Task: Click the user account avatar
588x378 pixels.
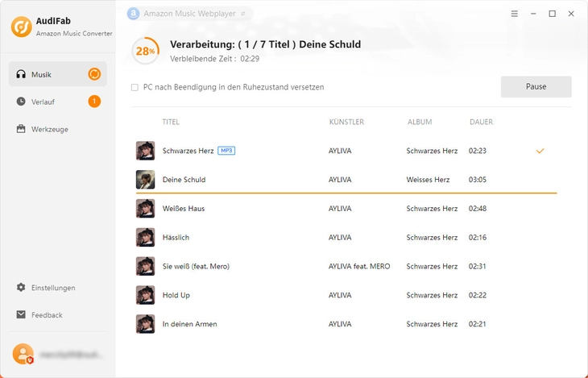Action: click(x=23, y=354)
